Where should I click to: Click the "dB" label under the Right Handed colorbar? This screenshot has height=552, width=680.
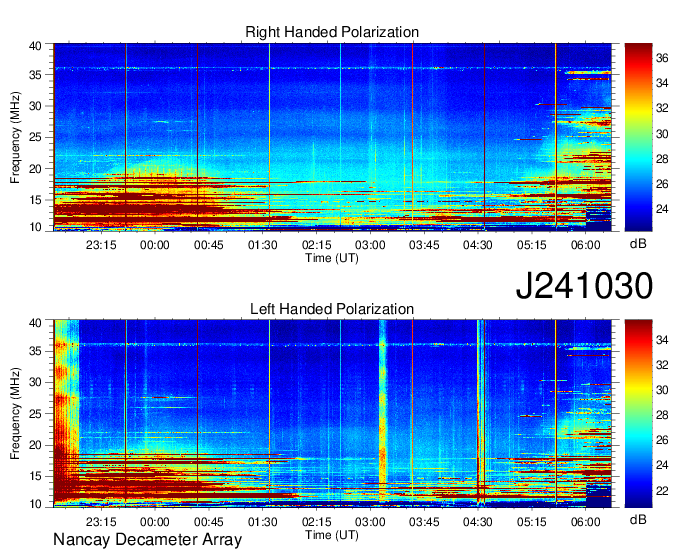(x=638, y=244)
